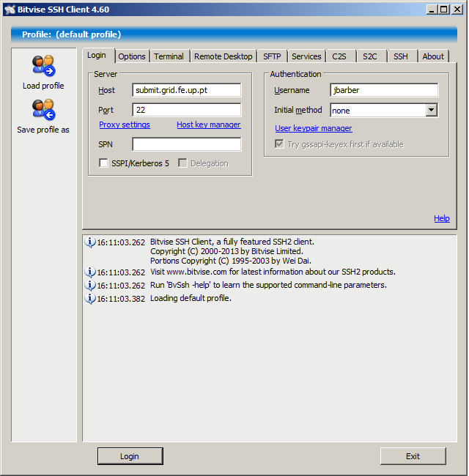The height and width of the screenshot is (476, 469).
Task: Close the Bitvise SSH Client window
Action: coord(457,10)
